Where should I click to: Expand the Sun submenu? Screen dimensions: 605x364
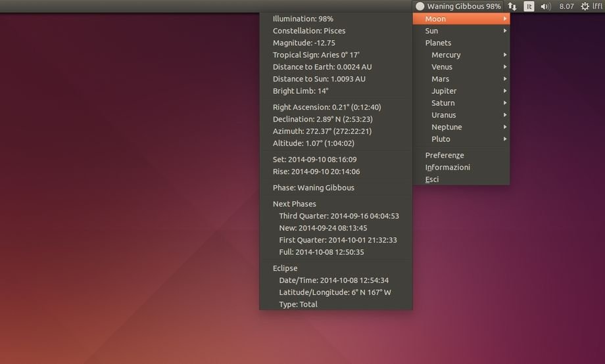pyautogui.click(x=460, y=31)
